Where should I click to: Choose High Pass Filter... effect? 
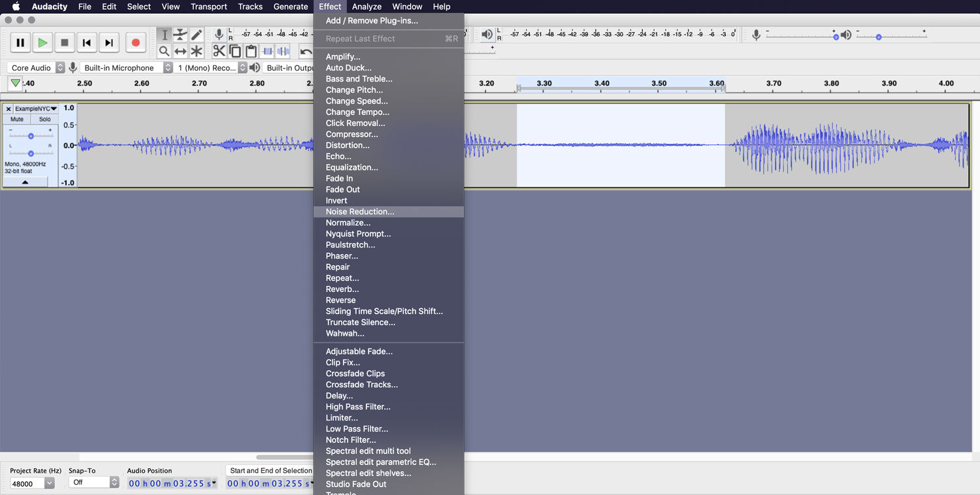click(x=389, y=406)
